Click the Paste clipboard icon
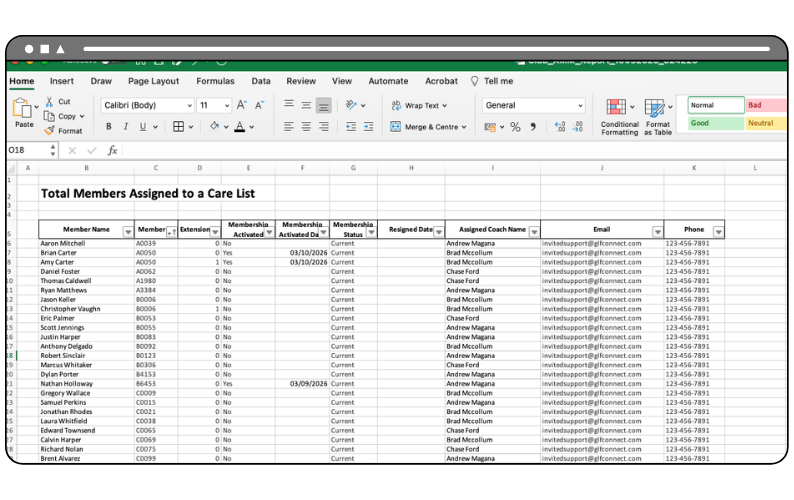Image resolution: width=794 pixels, height=500 pixels. [x=22, y=108]
